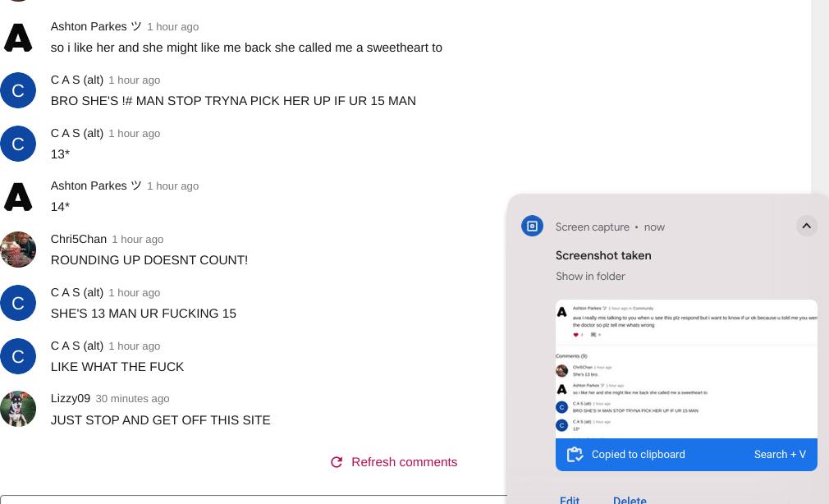
Task: Collapse the screenshot notification with chevron
Action: (806, 227)
